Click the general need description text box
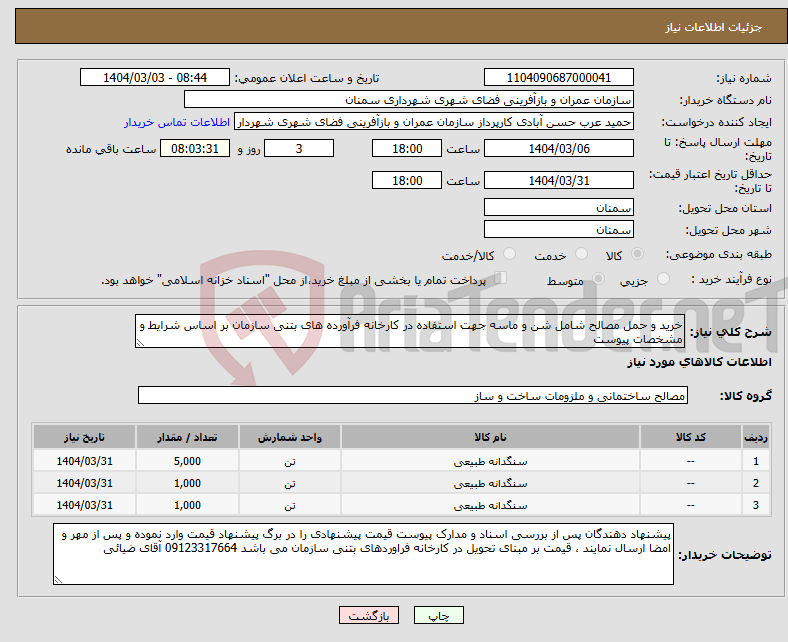 pyautogui.click(x=410, y=331)
